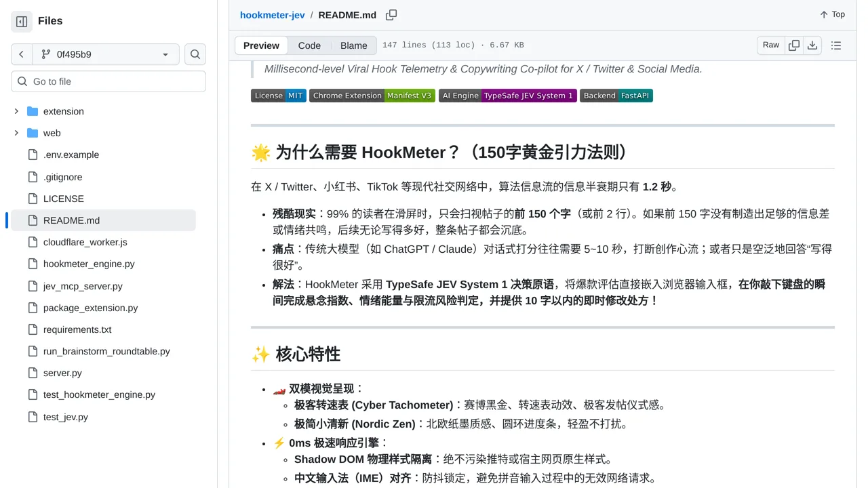Click the AI Engine TypeSafe JEV badge
This screenshot has width=868, height=488.
508,96
